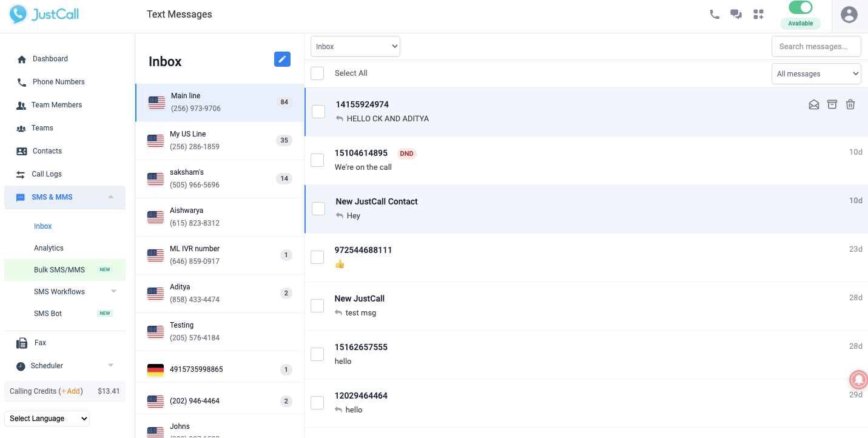Tick the checkbox for 15104614895 message
The image size is (868, 438).
pyautogui.click(x=317, y=160)
